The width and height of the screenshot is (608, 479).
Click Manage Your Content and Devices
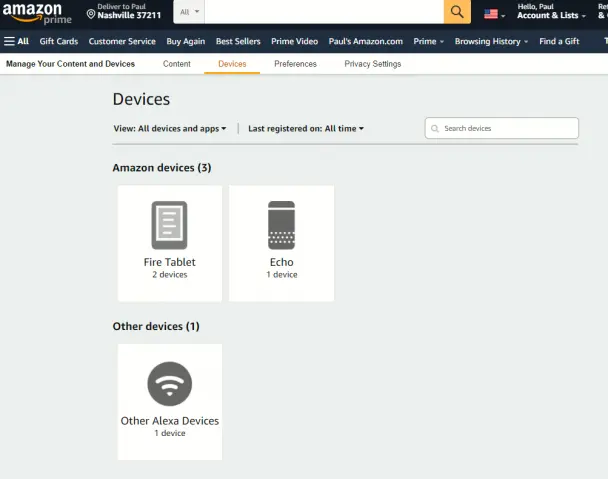click(x=70, y=64)
